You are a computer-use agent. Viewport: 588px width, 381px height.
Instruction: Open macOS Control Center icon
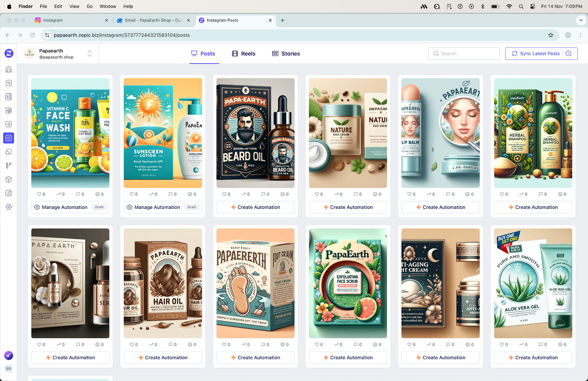pyautogui.click(x=533, y=6)
